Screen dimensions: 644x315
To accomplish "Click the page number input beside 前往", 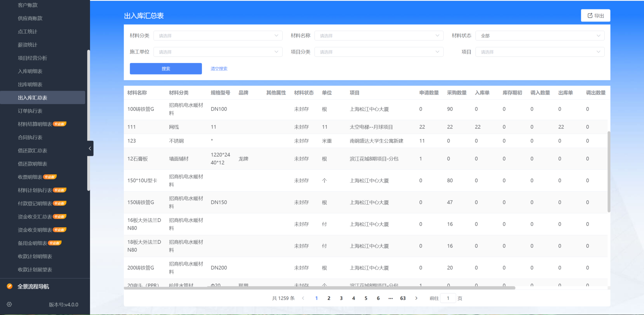I will (x=448, y=298).
